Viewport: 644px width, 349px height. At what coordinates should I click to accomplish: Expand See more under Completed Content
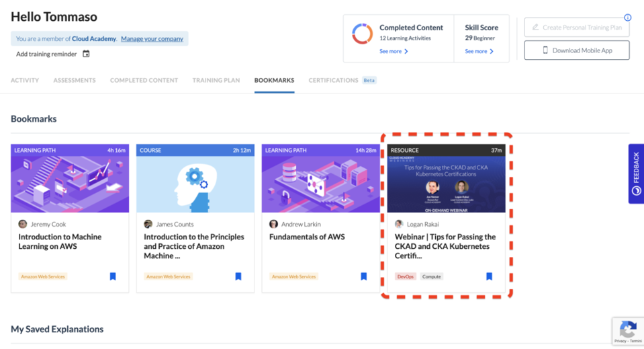(394, 51)
